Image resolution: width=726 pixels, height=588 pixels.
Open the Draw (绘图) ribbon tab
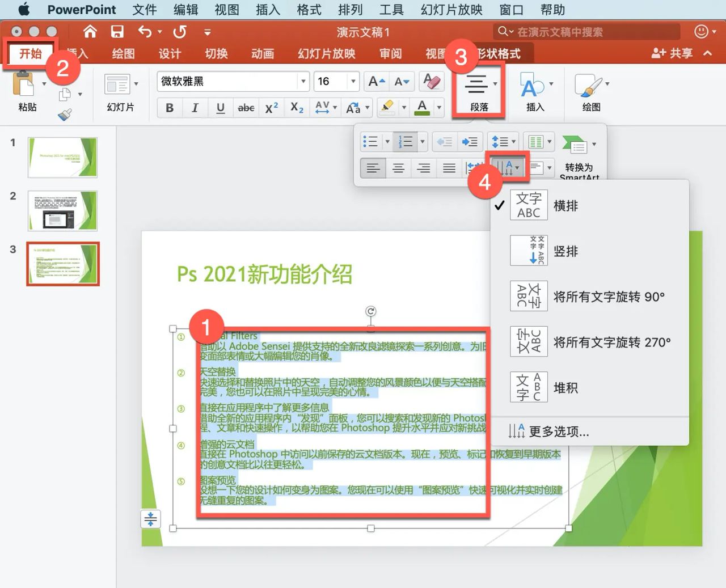pyautogui.click(x=123, y=54)
